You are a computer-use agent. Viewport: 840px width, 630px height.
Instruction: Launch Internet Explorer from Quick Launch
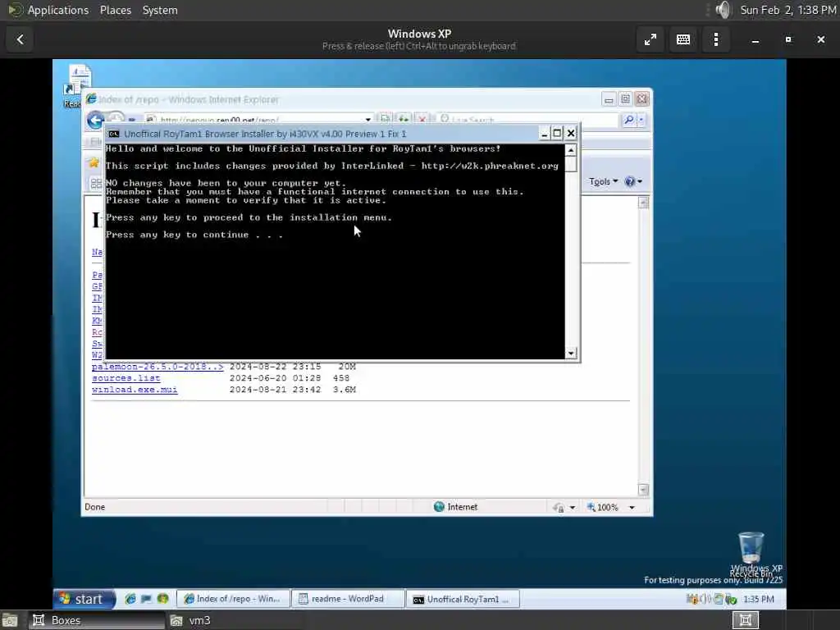click(130, 599)
